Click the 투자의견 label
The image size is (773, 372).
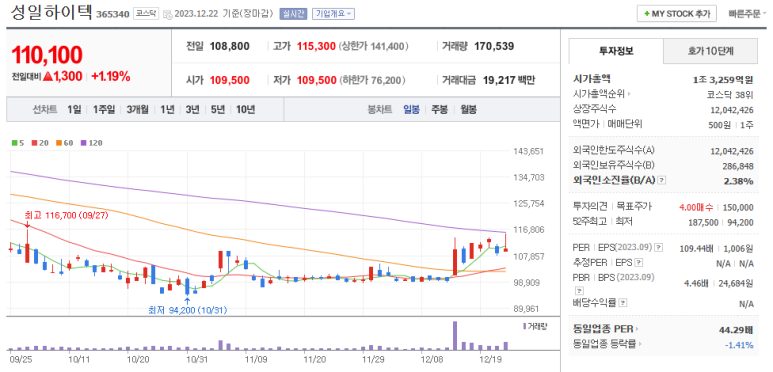(589, 207)
